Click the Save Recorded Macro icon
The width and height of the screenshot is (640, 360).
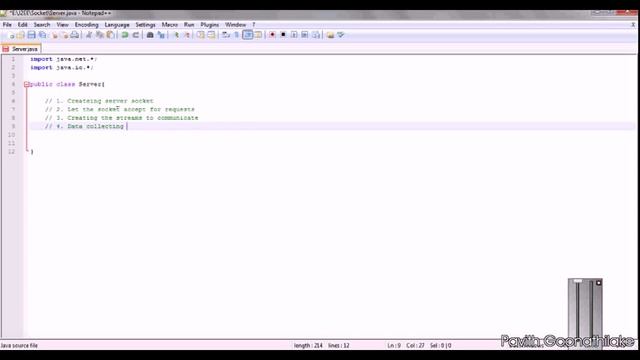[316, 35]
